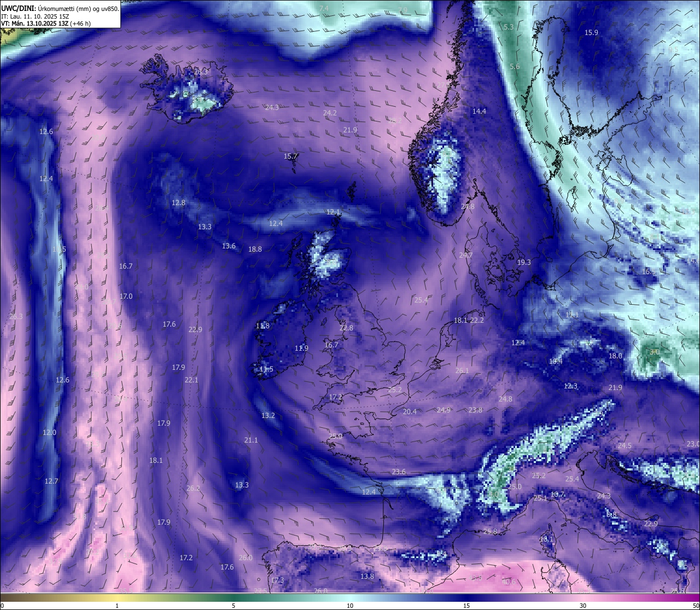Click the 25.9 value label

tap(335, 436)
